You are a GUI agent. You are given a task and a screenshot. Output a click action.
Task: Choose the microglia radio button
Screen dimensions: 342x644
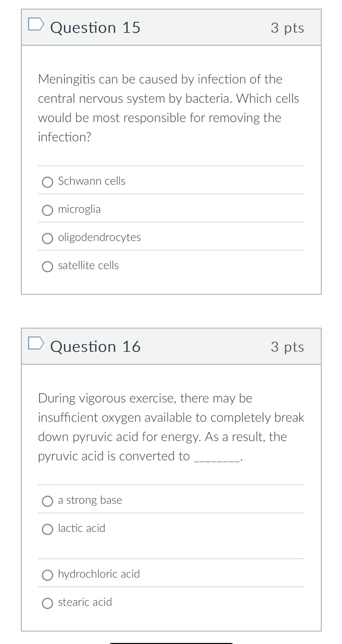pyautogui.click(x=48, y=210)
